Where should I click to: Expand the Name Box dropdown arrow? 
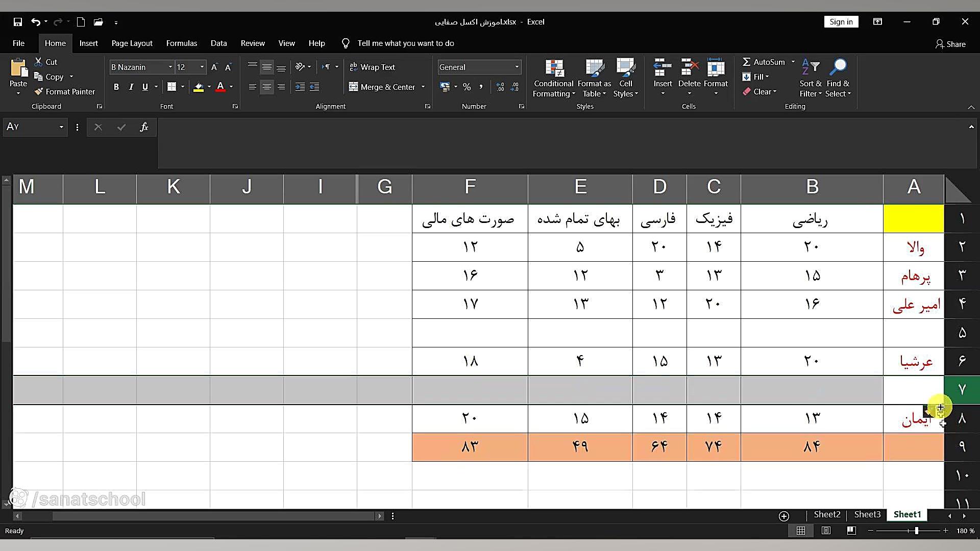(x=61, y=127)
